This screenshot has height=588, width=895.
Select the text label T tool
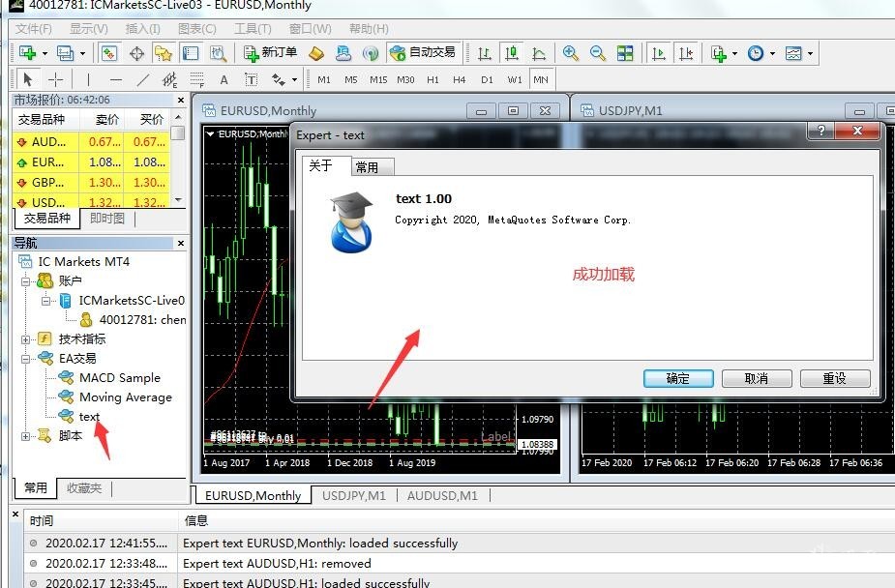tap(252, 79)
